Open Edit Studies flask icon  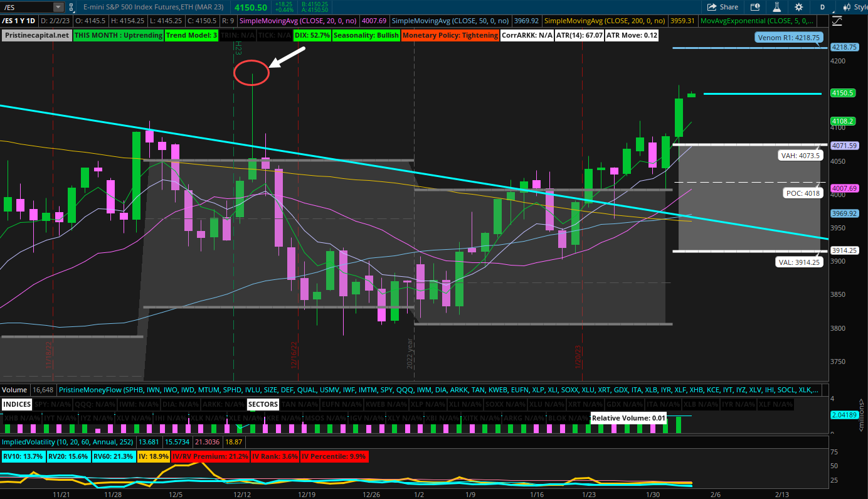(x=776, y=7)
